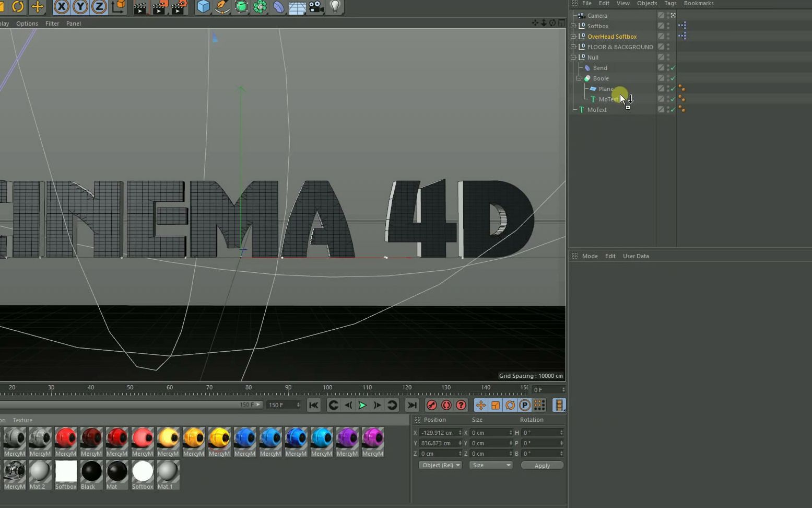The image size is (812, 508).
Task: Switch to the User Data tab
Action: 636,256
